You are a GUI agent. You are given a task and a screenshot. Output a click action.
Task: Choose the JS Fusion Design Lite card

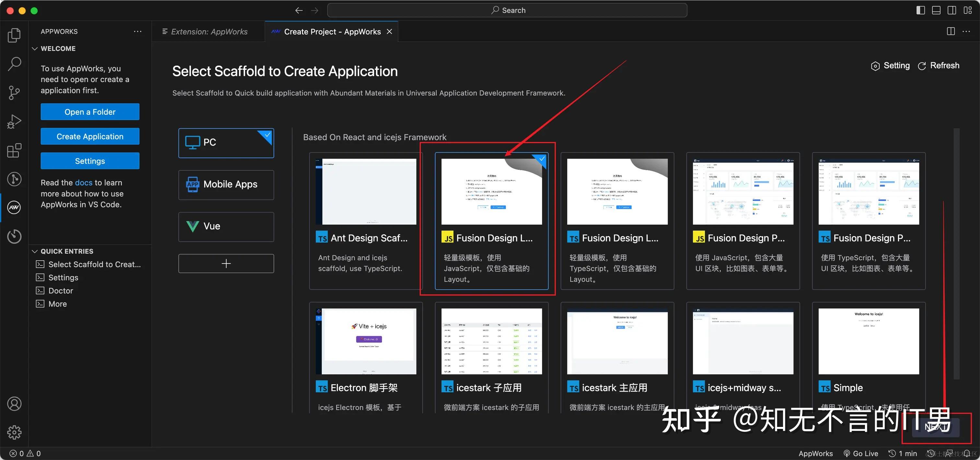tap(492, 221)
